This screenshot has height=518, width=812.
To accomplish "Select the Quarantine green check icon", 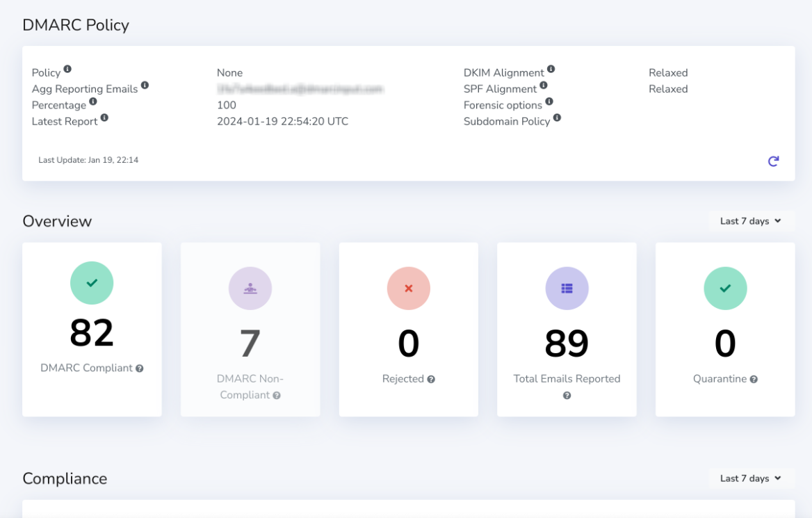I will tap(725, 288).
